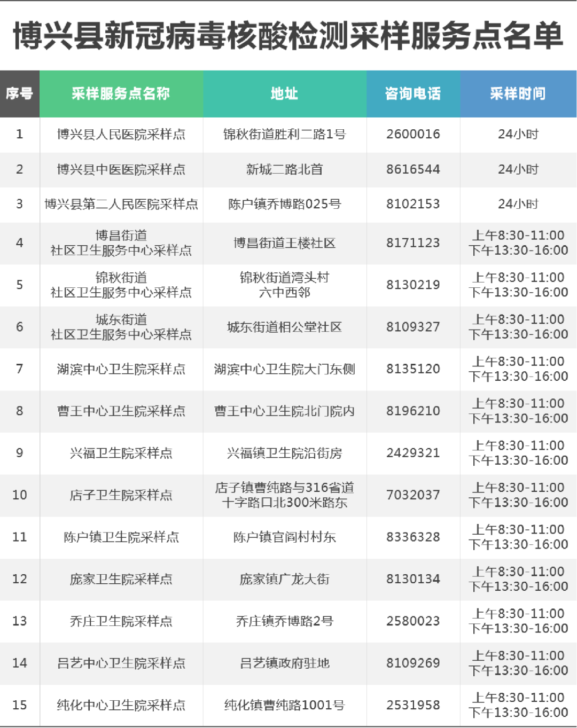This screenshot has height=728, width=577.
Task: Click phone number 8130219
Action: (x=413, y=285)
